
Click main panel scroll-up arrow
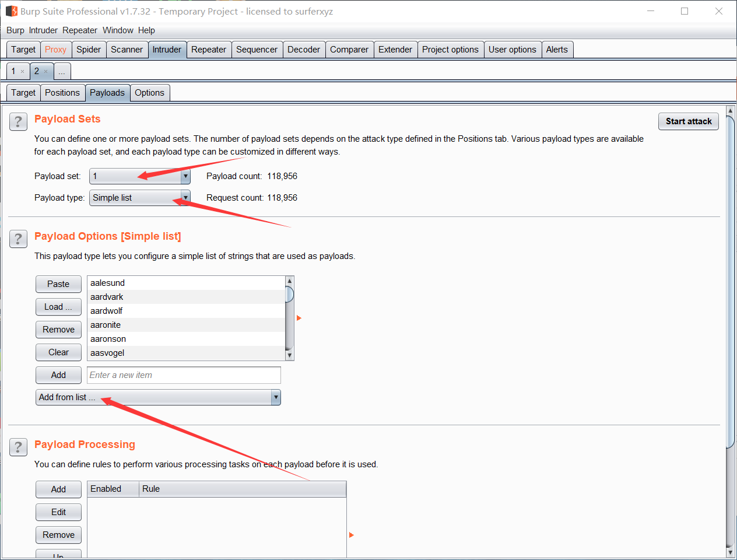[730, 110]
